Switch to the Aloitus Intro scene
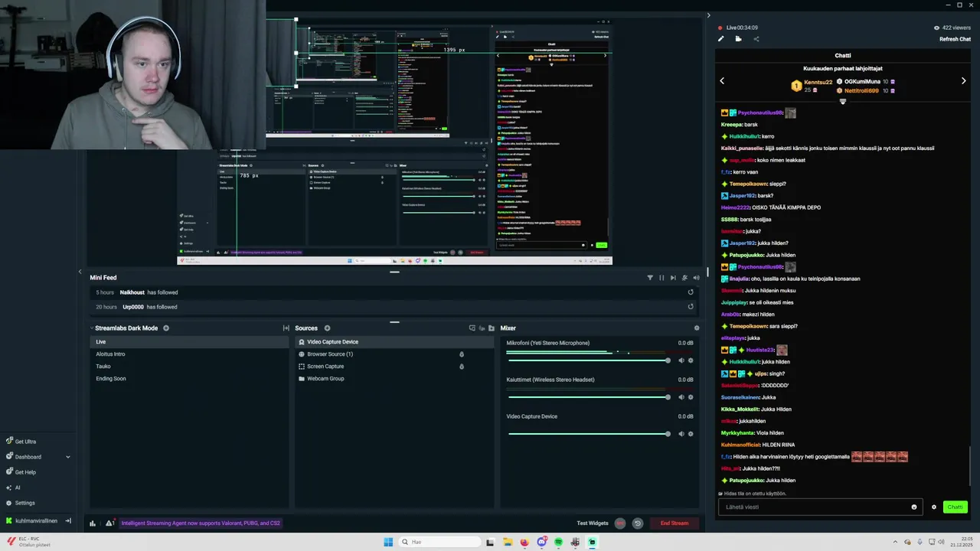This screenshot has height=551, width=980. 189,354
